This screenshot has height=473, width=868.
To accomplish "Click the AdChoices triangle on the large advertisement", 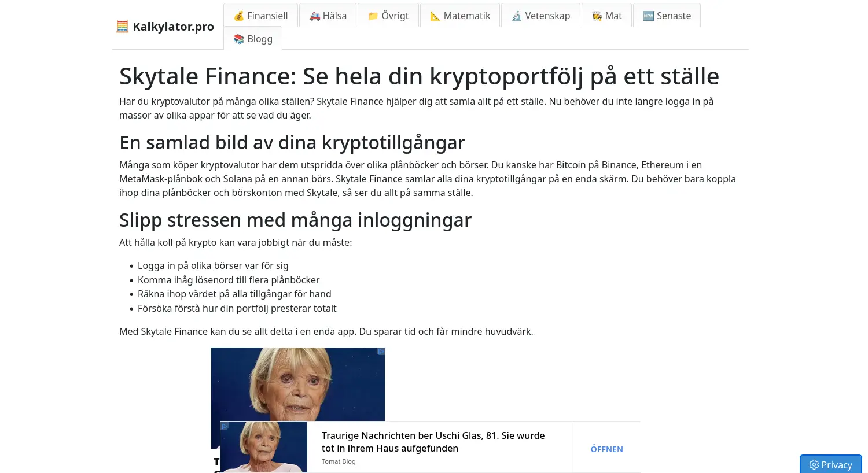I will click(381, 352).
